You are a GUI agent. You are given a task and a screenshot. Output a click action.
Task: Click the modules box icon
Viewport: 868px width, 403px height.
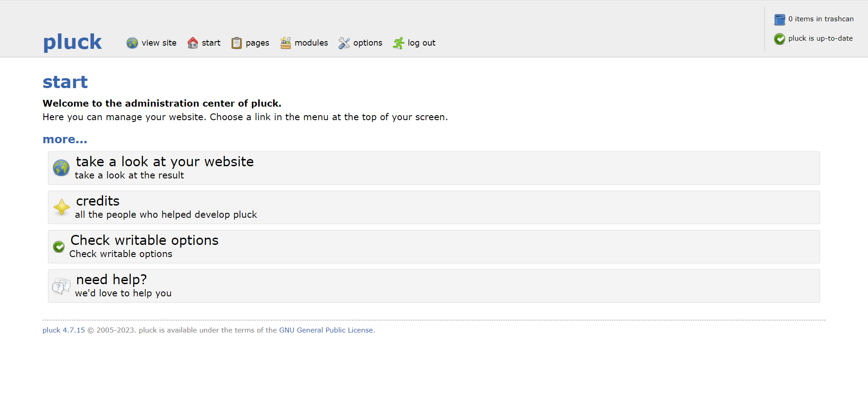pos(285,43)
